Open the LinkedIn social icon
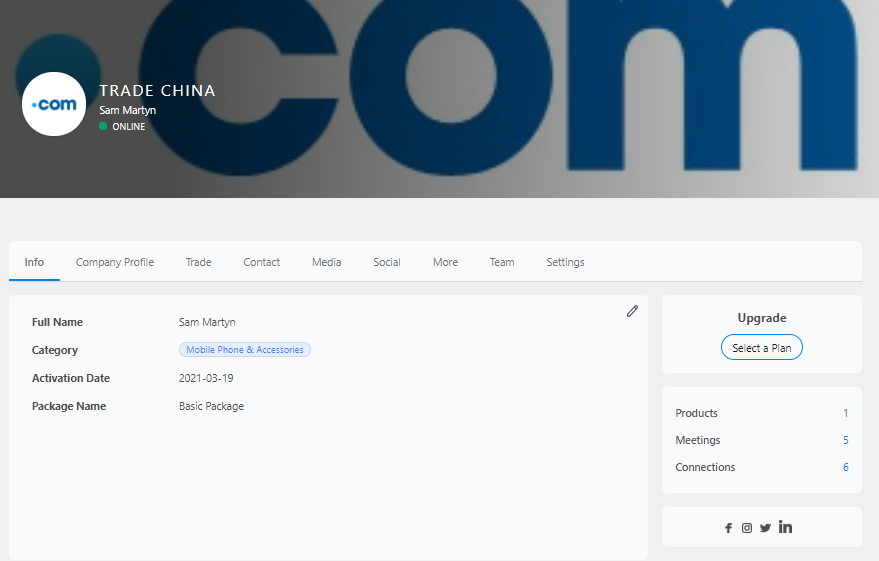The height and width of the screenshot is (561, 879). coord(785,527)
